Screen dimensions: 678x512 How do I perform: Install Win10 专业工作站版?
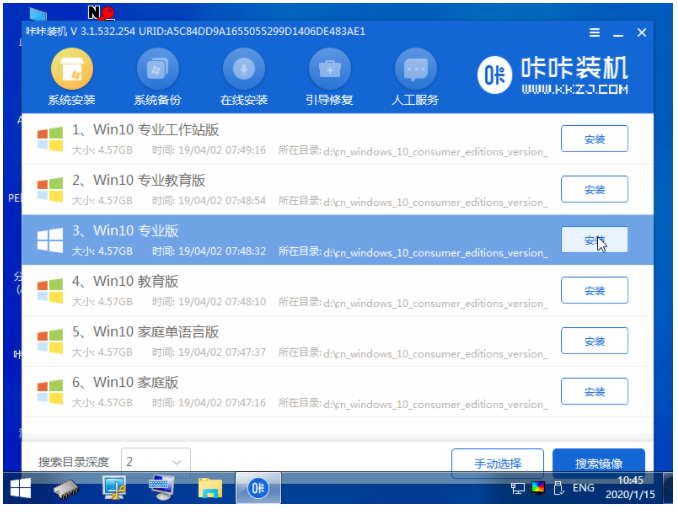point(594,139)
